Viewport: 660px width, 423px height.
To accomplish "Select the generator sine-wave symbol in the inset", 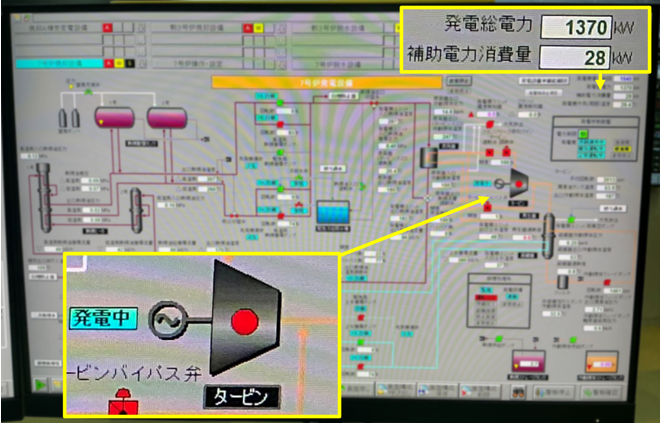I will click(x=166, y=321).
